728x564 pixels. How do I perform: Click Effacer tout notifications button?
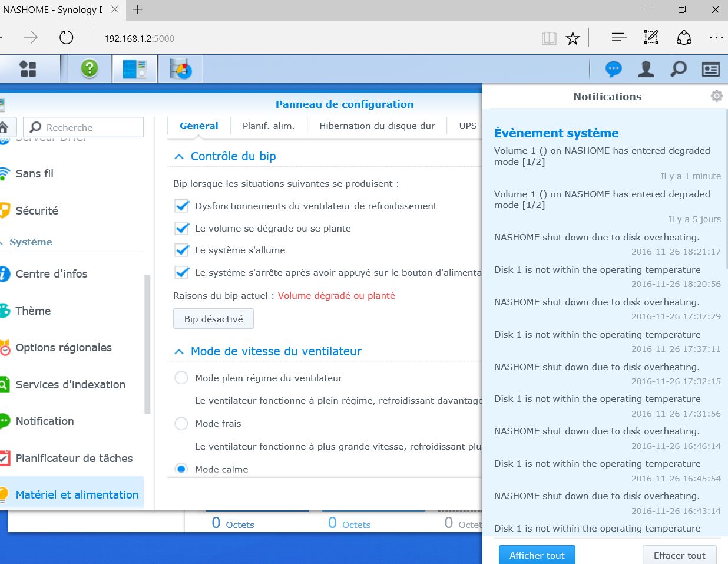click(679, 555)
